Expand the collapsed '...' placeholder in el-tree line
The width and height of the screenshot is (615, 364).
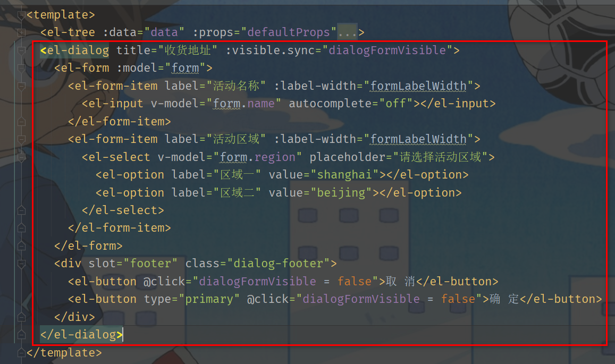pos(347,32)
